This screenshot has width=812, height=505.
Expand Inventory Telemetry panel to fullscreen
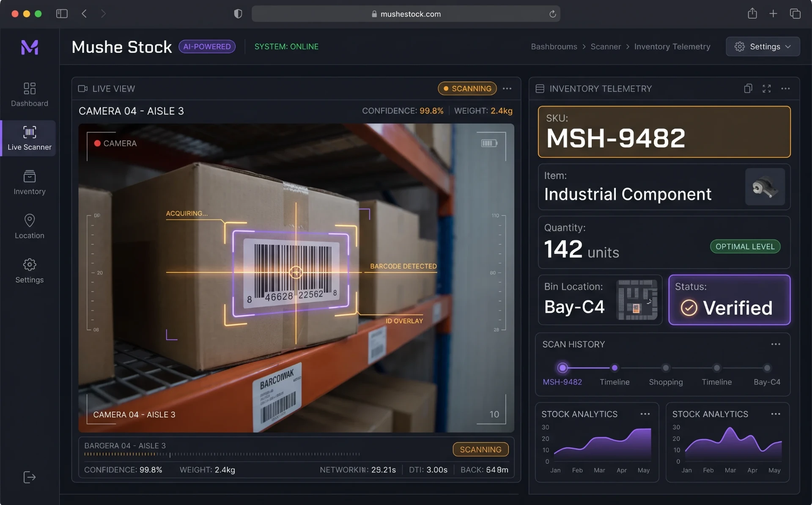point(767,88)
